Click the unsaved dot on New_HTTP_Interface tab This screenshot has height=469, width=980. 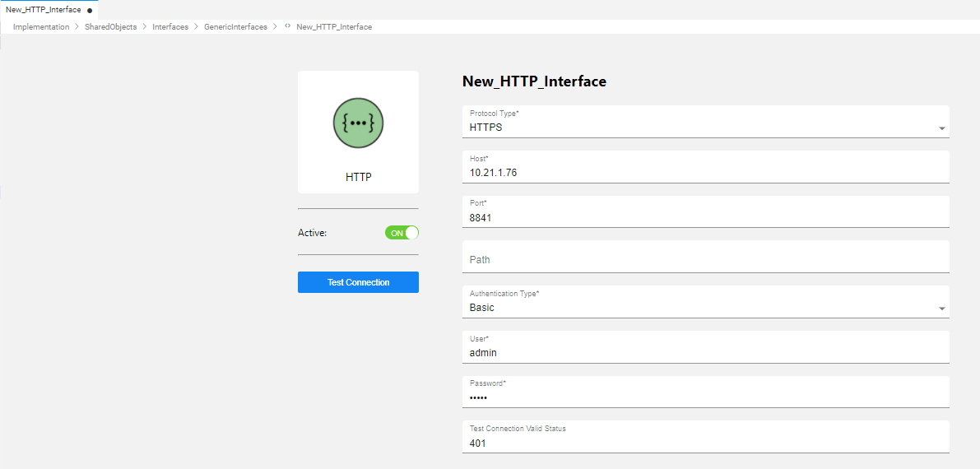point(90,11)
